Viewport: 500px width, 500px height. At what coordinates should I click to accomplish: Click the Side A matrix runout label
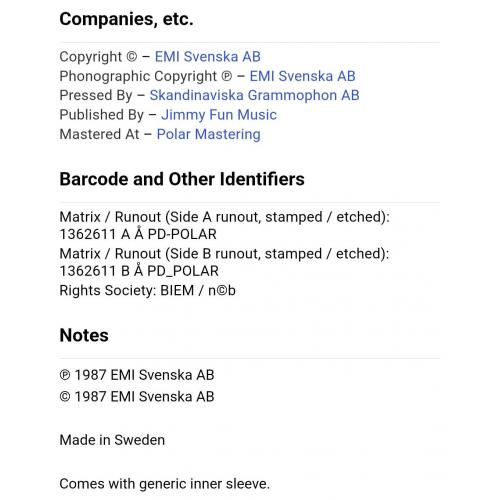[x=225, y=217]
